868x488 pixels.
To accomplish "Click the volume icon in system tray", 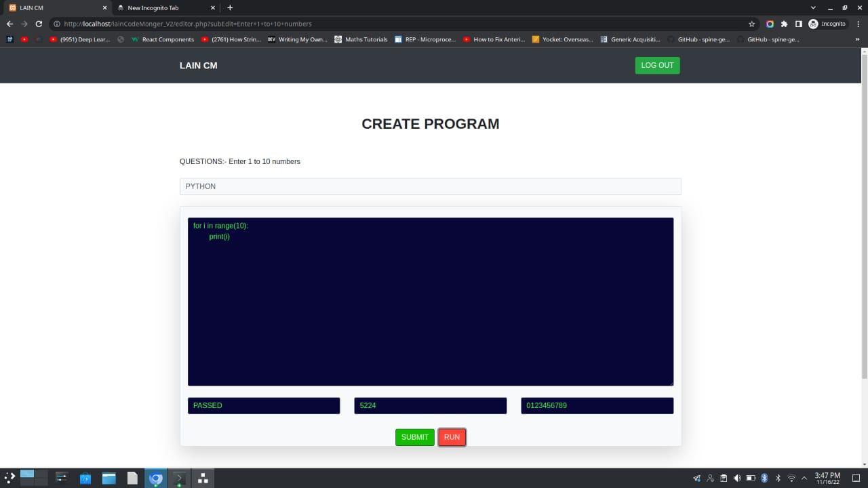I will (737, 478).
